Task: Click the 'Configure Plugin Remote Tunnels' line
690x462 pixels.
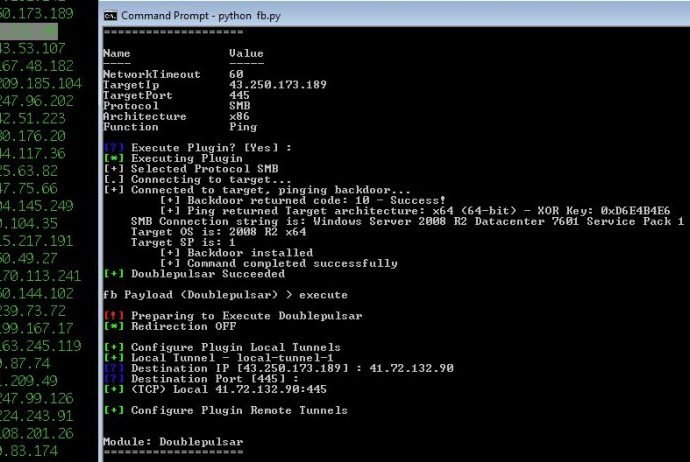Action: (x=226, y=411)
